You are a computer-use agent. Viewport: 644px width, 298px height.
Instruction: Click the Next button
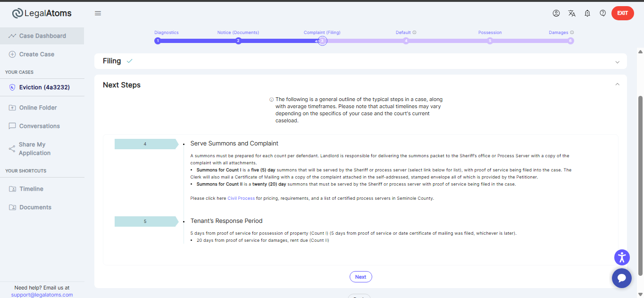tap(360, 277)
